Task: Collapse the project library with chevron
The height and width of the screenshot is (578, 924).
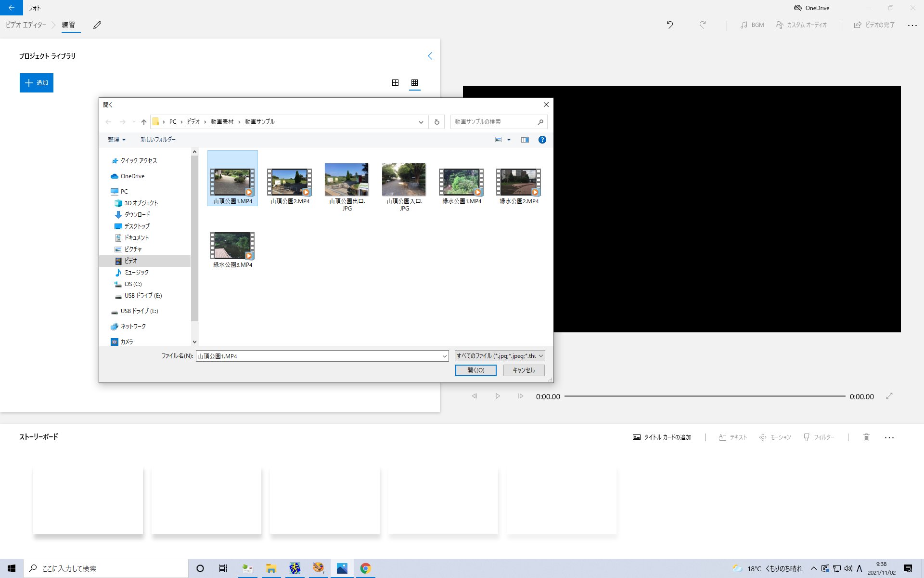Action: (430, 56)
